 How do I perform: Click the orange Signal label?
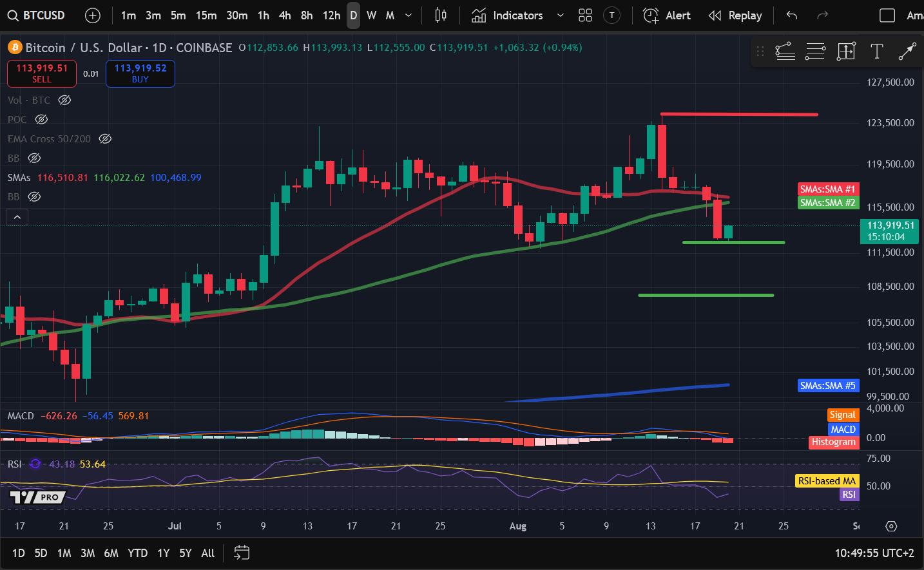[x=843, y=415]
